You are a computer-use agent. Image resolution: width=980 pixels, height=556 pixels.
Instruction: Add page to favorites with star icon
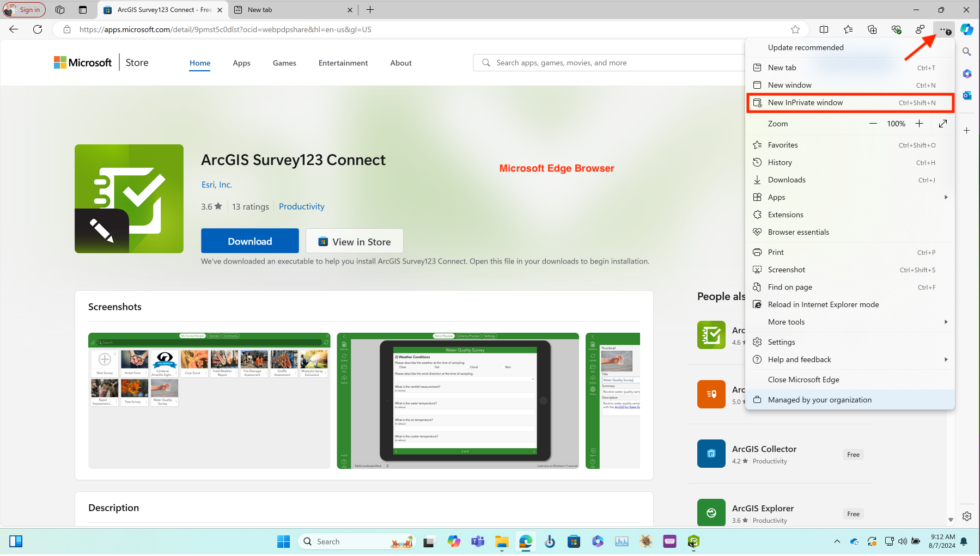click(795, 29)
